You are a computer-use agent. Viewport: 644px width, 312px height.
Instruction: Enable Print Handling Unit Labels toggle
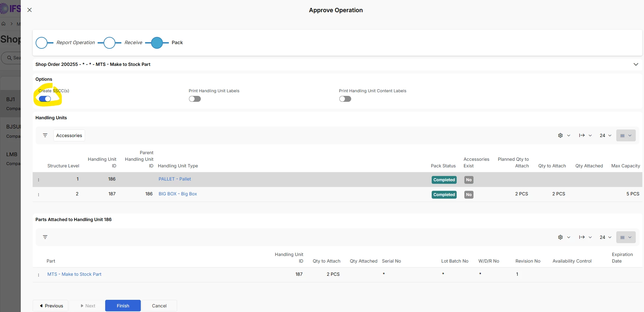[x=195, y=99]
